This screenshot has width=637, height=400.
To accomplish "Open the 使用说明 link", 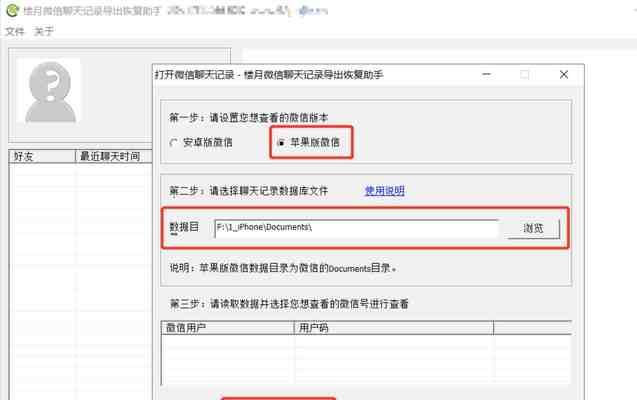I will (x=384, y=190).
